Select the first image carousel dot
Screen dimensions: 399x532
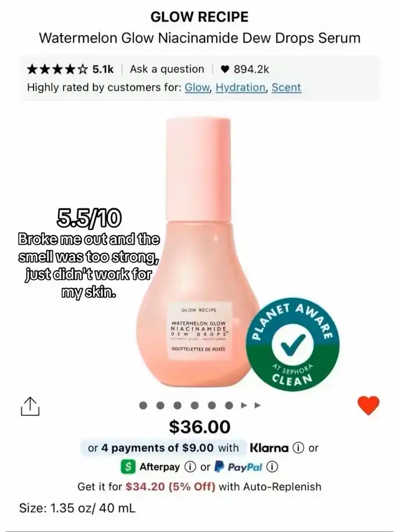(x=143, y=405)
